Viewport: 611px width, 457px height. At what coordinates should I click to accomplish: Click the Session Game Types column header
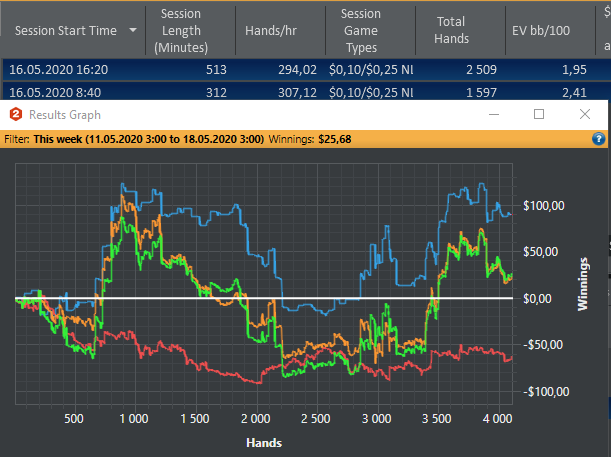click(361, 30)
